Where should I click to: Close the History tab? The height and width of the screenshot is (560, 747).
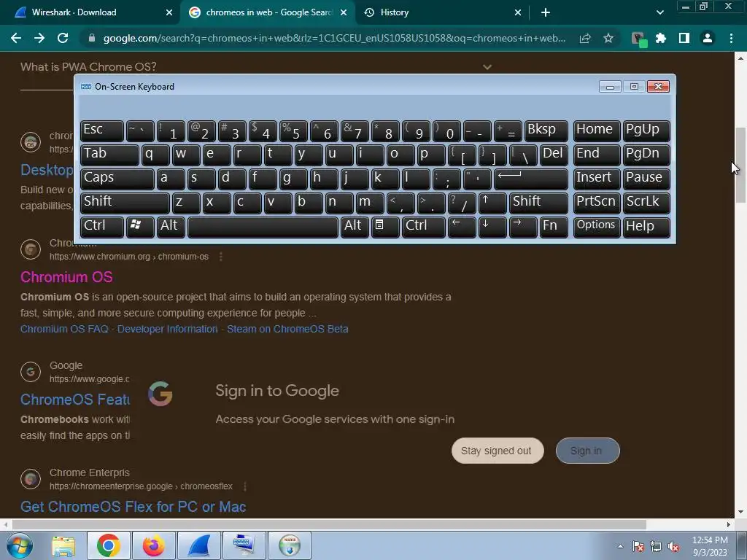coord(518,12)
